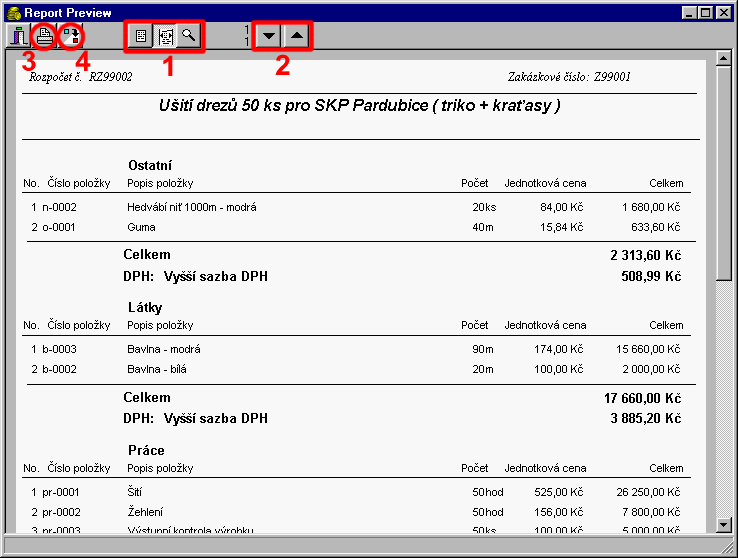738x558 pixels.
Task: Print the report using the printer icon
Action: [x=44, y=37]
